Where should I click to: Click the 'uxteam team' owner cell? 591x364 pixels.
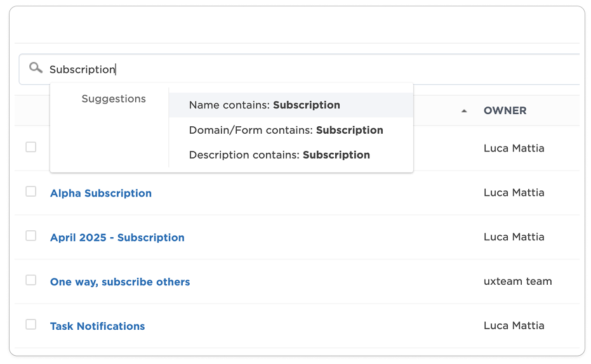517,282
